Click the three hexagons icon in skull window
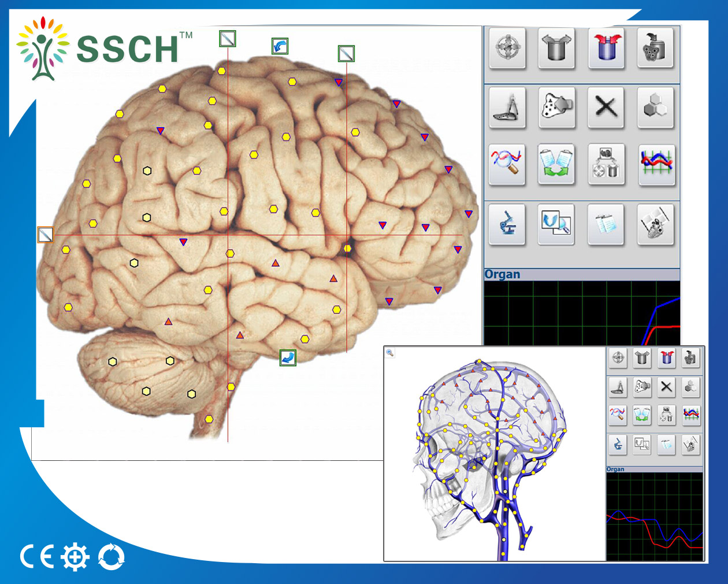 click(x=690, y=387)
